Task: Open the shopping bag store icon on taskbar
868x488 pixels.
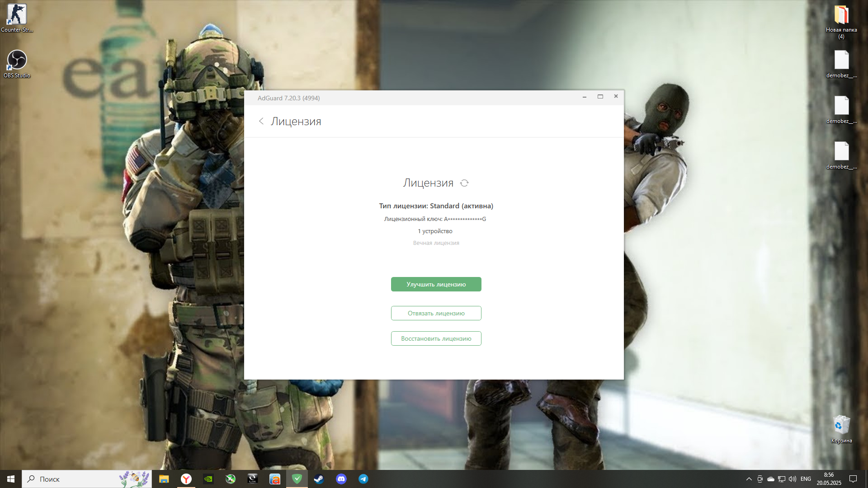Action: tap(274, 479)
